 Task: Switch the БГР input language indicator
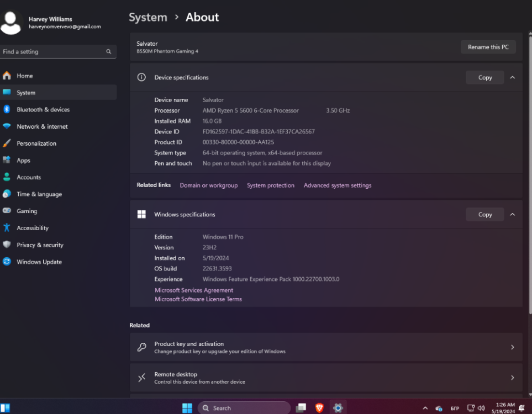coord(455,408)
